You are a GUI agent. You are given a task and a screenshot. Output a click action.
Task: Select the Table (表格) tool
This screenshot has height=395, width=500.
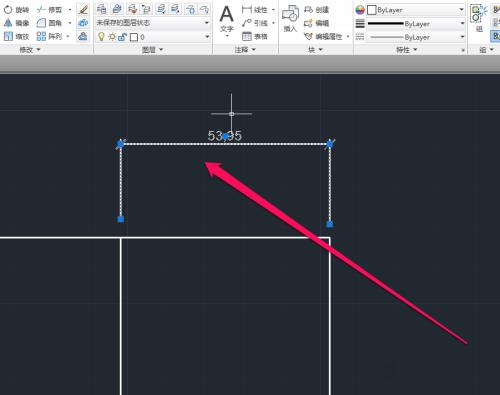point(255,36)
